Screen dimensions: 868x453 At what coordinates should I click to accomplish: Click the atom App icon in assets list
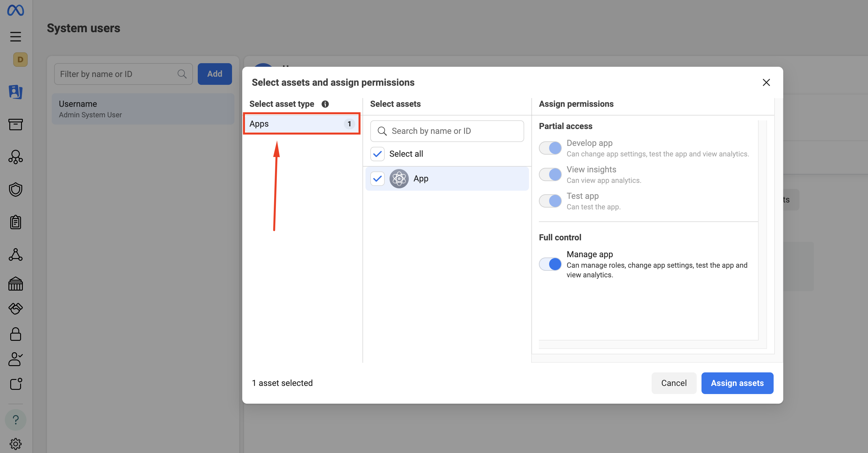[399, 178]
